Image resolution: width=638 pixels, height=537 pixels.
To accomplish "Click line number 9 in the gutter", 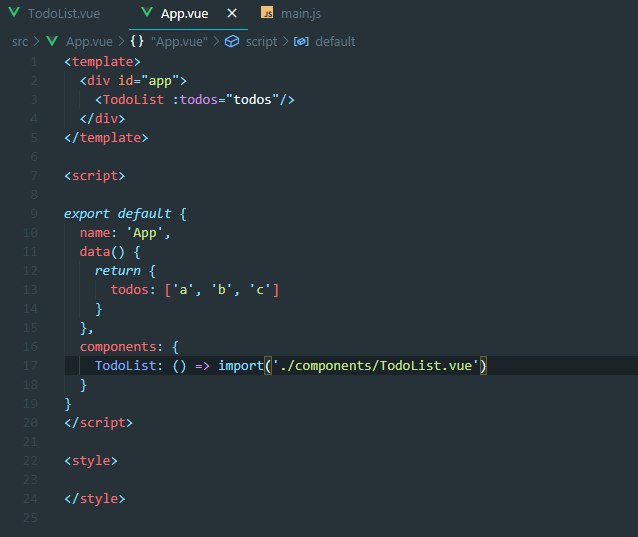I will coord(34,214).
